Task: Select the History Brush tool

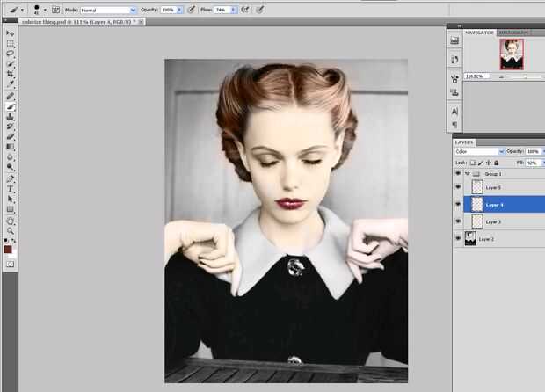Action: click(10, 127)
